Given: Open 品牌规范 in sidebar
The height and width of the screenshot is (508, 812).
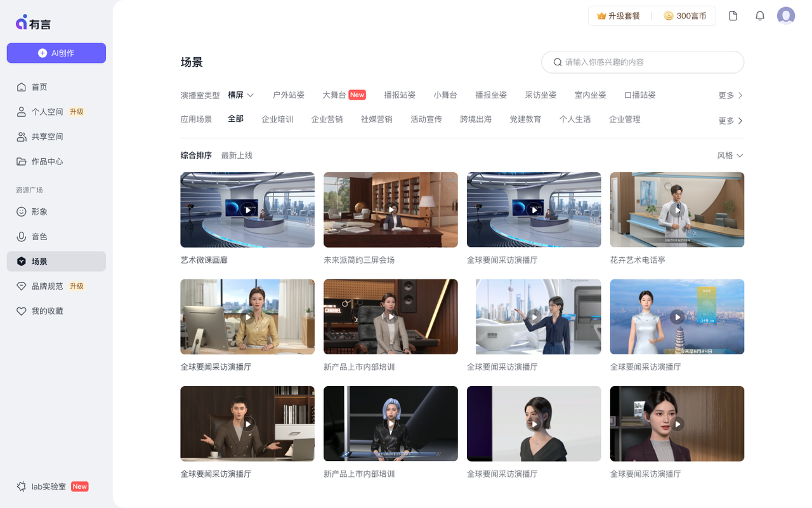Looking at the screenshot, I should click(x=48, y=286).
